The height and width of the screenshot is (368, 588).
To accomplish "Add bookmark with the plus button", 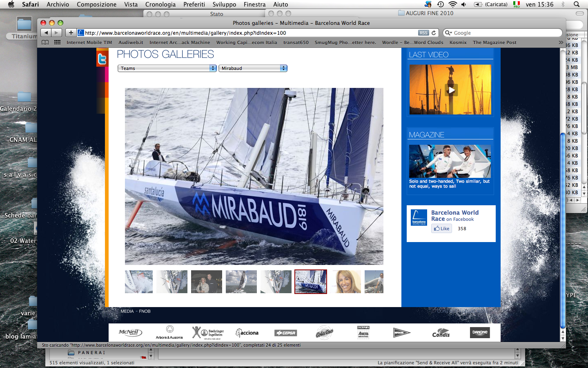I will pyautogui.click(x=71, y=33).
